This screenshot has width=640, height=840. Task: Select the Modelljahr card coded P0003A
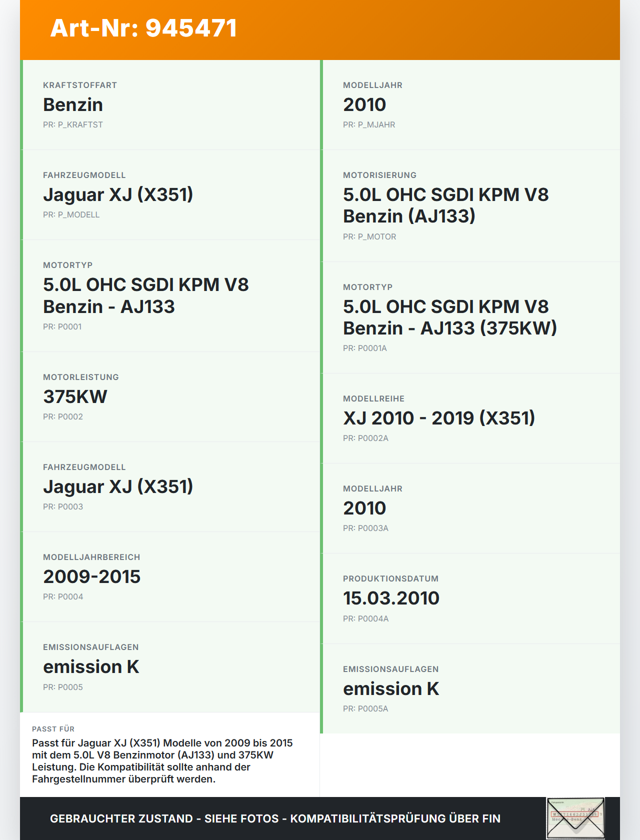470,508
